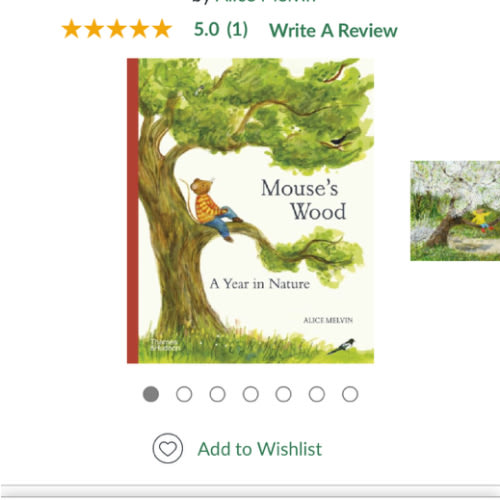Click the fourth rating star

pyautogui.click(x=139, y=29)
